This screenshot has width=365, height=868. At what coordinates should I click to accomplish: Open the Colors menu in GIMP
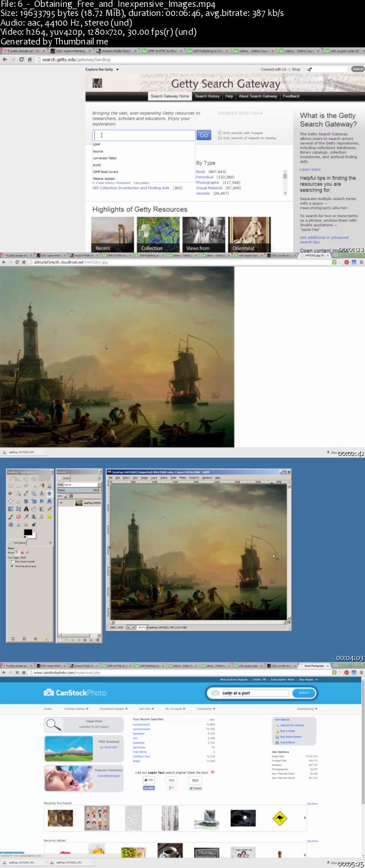(164, 477)
